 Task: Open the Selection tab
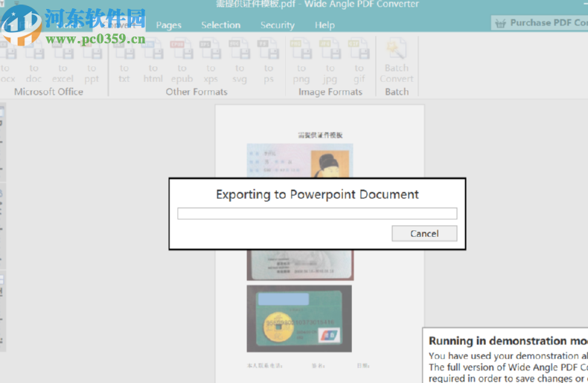coord(221,25)
